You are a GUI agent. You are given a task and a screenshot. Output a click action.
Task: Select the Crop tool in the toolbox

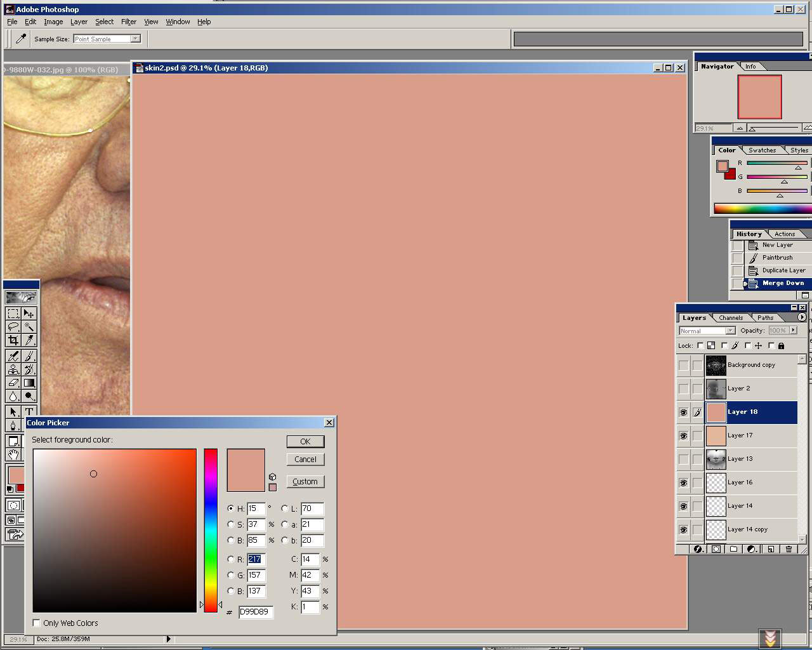point(13,340)
